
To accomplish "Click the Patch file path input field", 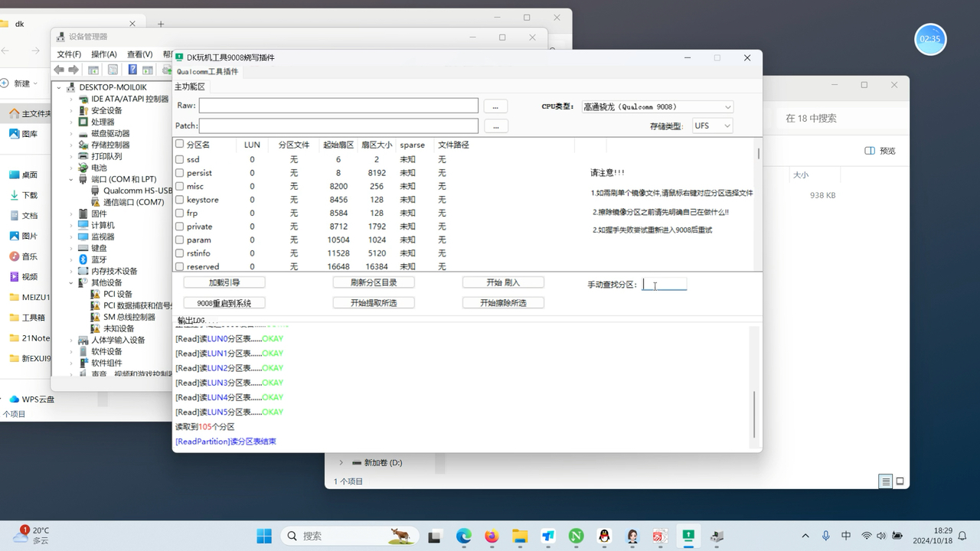I will pyautogui.click(x=338, y=126).
